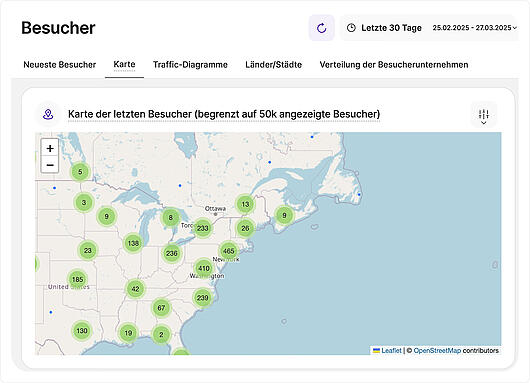The image size is (530, 383).
Task: Open the OpenStreetMap link
Action: coord(437,351)
